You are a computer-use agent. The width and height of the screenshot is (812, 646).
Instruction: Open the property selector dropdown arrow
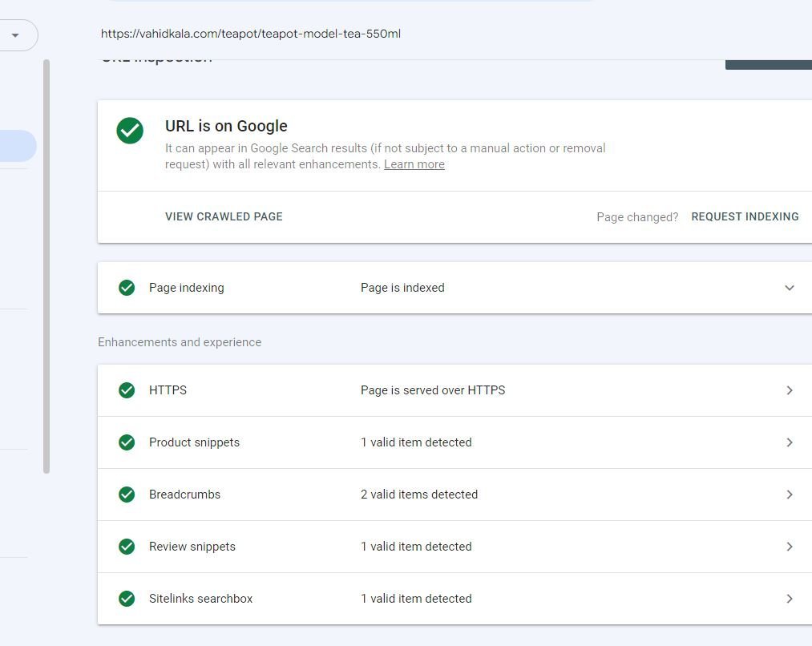point(15,35)
